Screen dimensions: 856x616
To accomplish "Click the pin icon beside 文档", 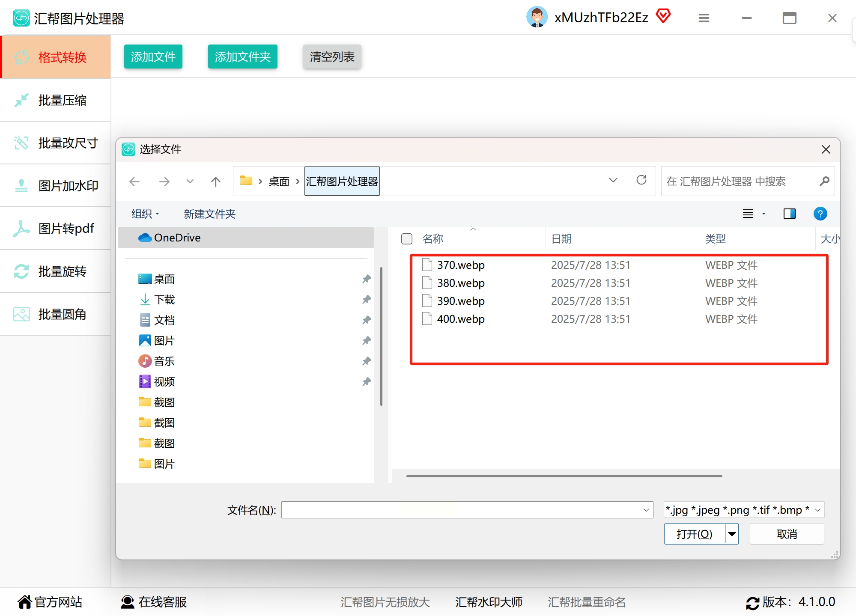I will coord(367,320).
